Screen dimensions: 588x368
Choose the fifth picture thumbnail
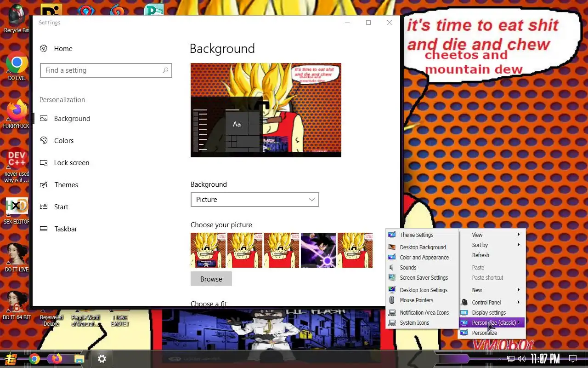(355, 250)
